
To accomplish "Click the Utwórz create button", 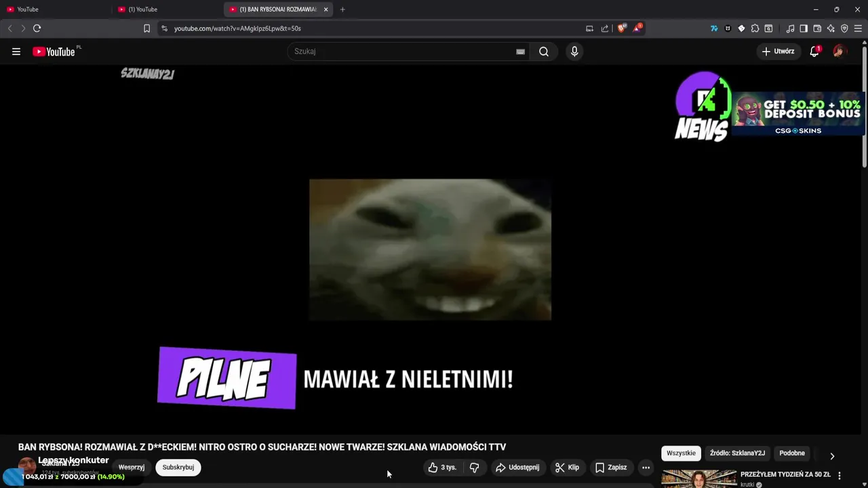I will coord(778,52).
